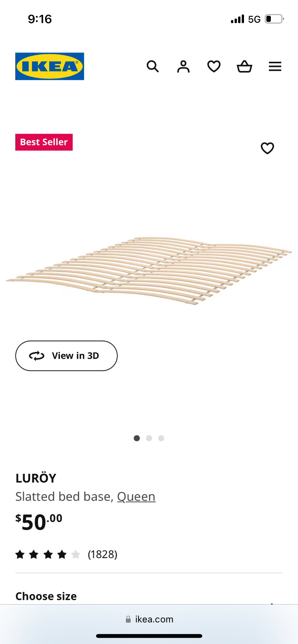The width and height of the screenshot is (298, 644).
Task: Click the Best Seller badge
Action: coord(44,142)
